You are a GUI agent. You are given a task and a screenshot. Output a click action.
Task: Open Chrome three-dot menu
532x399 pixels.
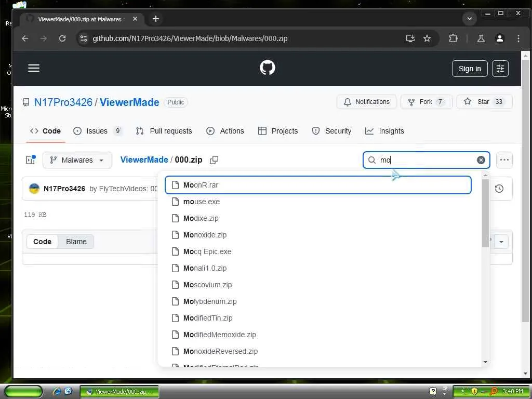click(x=518, y=38)
